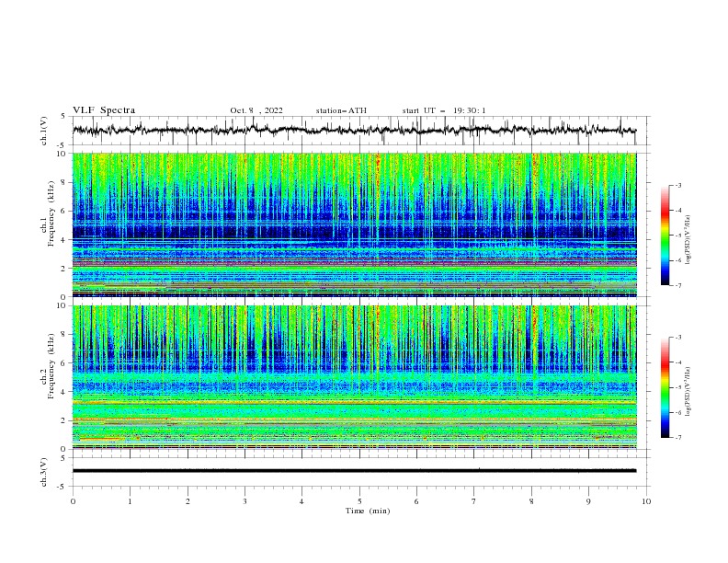Viewport: 728px width, 563px height.
Task: Click the "6" kHz tick on ch.1 frequency axis
Action: (x=65, y=212)
